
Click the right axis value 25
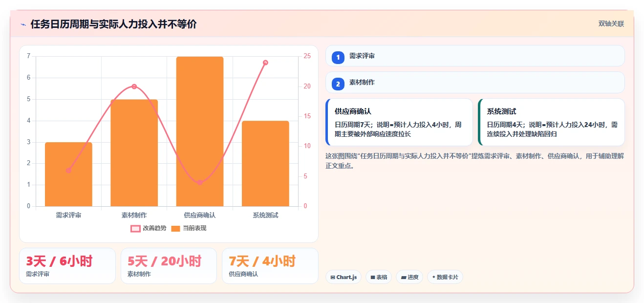pyautogui.click(x=307, y=56)
